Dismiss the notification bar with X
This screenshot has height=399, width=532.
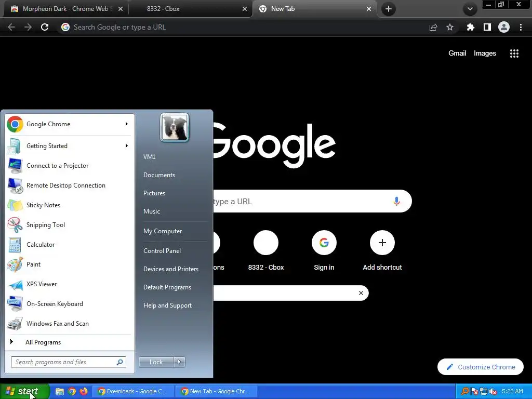pos(361,293)
